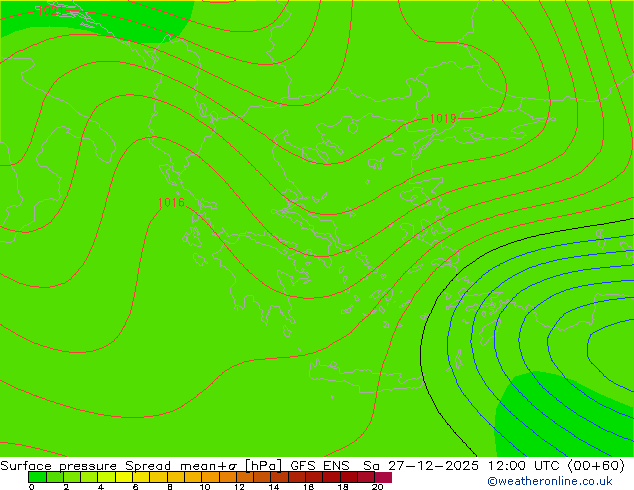634x490 pixels.
Task: Click the 'Surface pressure Spread' title text
Action: click(85, 466)
